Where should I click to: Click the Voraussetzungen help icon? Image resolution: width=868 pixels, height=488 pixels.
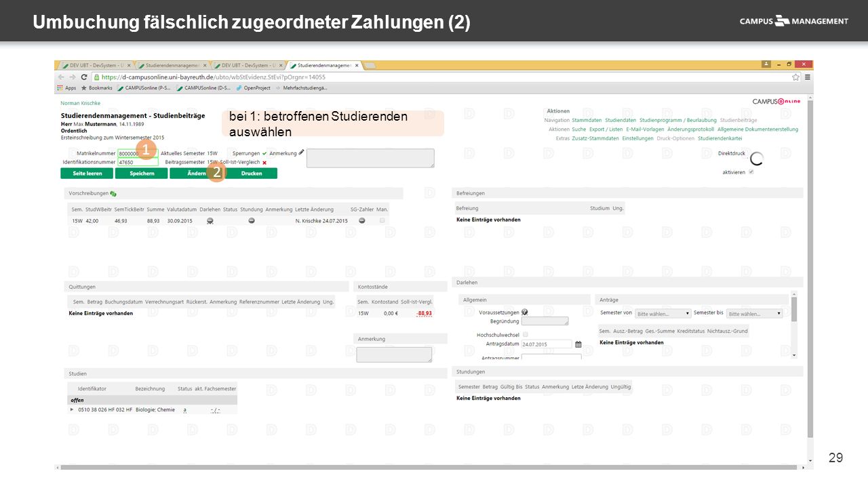point(525,312)
